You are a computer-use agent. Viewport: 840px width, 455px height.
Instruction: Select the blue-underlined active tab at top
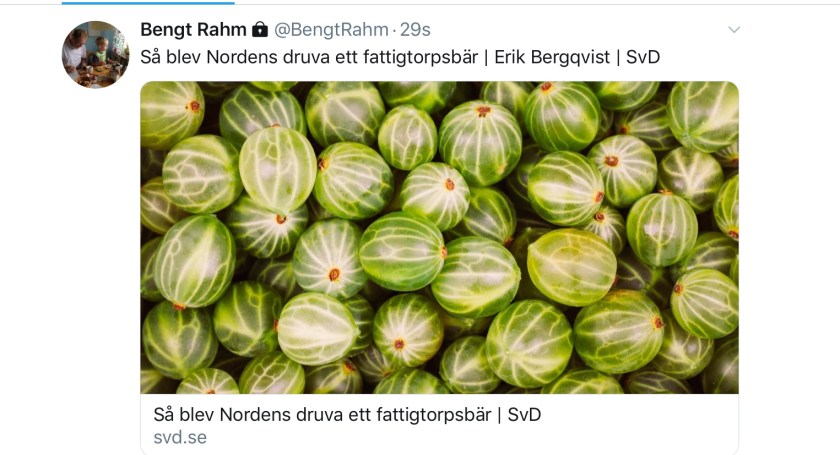click(x=148, y=3)
